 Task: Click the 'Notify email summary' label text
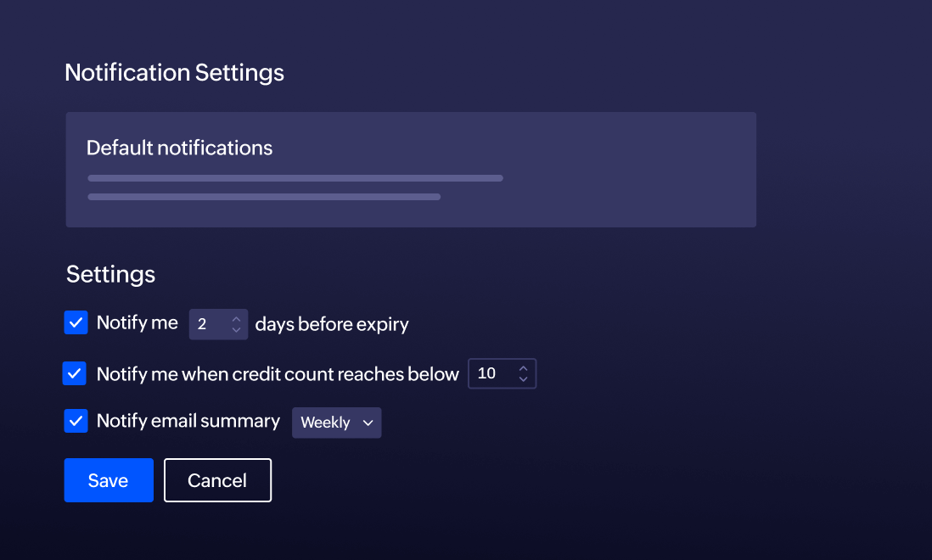[188, 421]
